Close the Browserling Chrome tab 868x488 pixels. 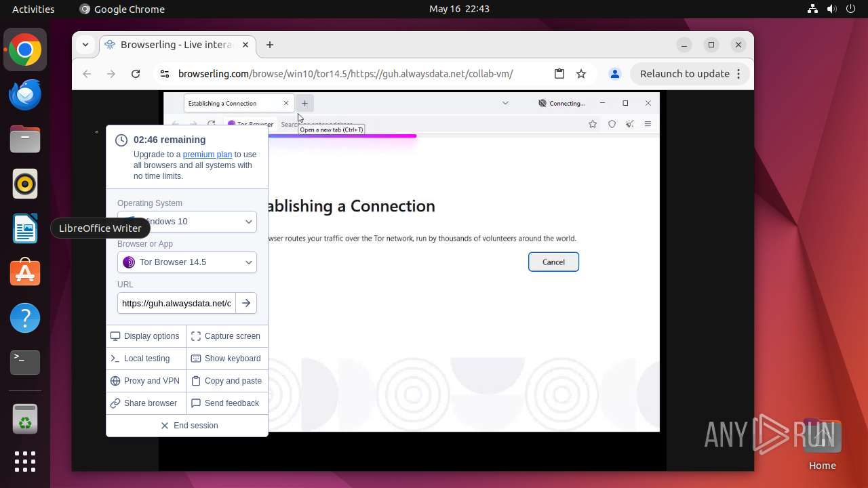tap(245, 45)
